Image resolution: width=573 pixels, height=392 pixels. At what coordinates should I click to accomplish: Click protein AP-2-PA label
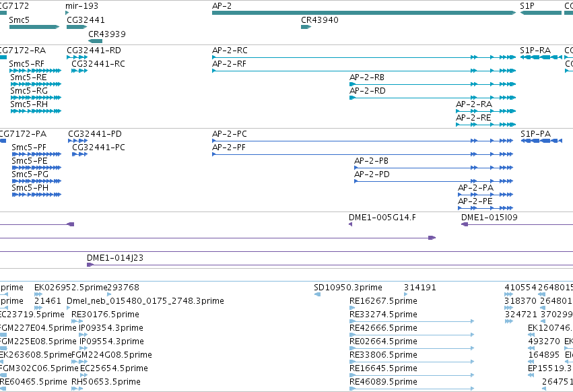[476, 188]
